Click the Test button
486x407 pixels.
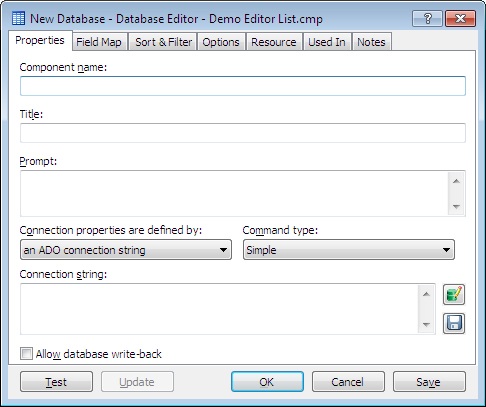coord(56,382)
